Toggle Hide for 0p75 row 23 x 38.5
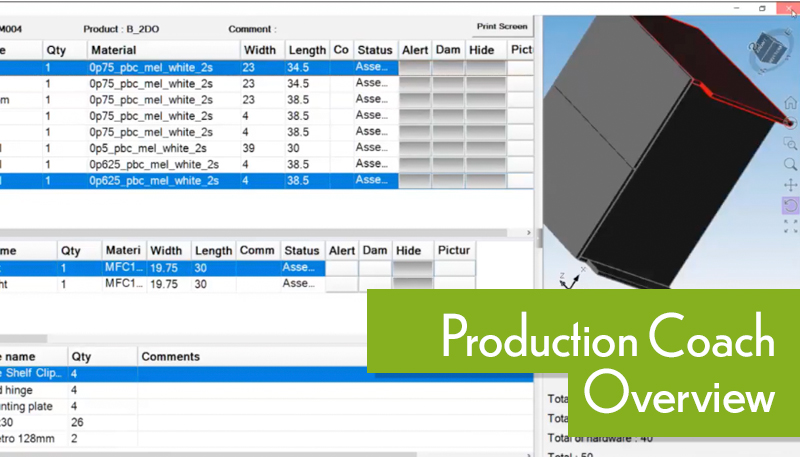The width and height of the screenshot is (800, 457). [x=485, y=99]
